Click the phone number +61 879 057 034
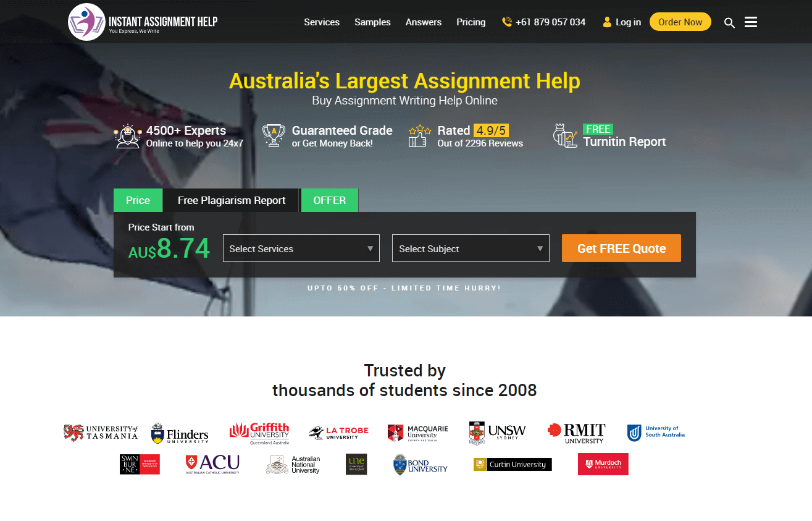Viewport: 812px width, 521px height. coord(551,22)
